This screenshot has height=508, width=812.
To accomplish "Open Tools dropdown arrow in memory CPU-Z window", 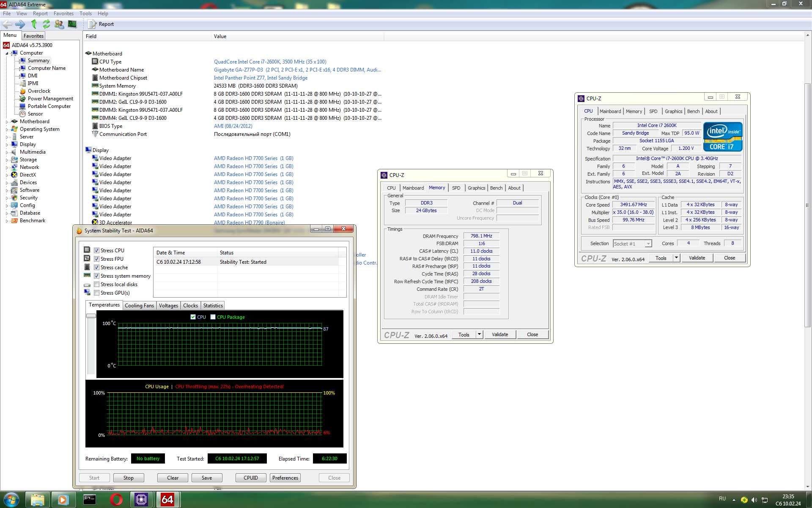I will pos(479,334).
